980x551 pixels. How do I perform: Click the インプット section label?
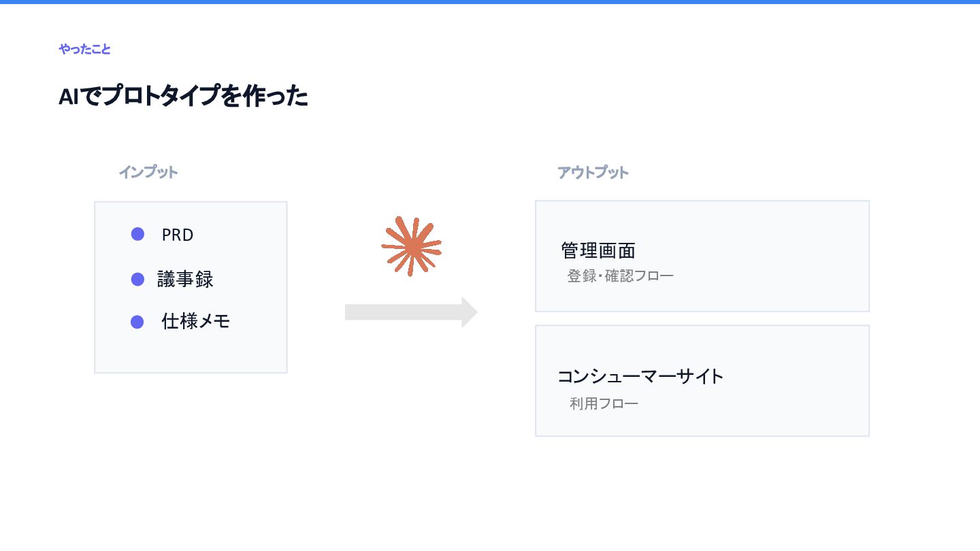(x=148, y=172)
